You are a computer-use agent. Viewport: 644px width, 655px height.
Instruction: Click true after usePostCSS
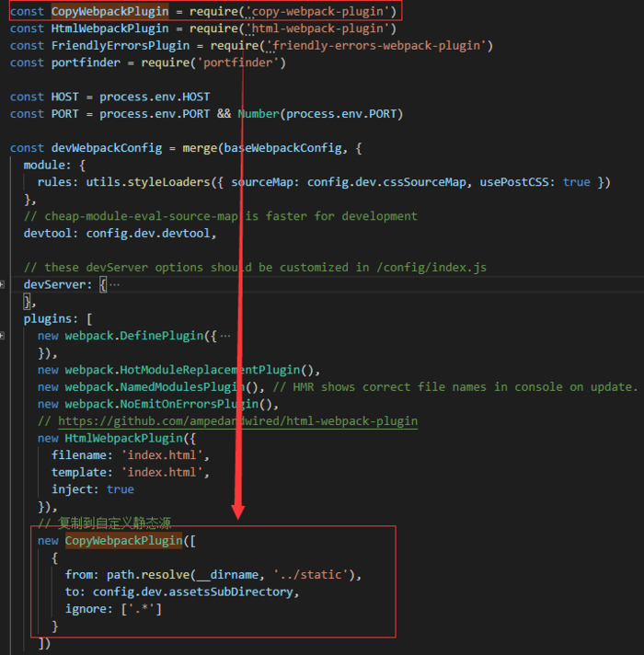tap(576, 182)
